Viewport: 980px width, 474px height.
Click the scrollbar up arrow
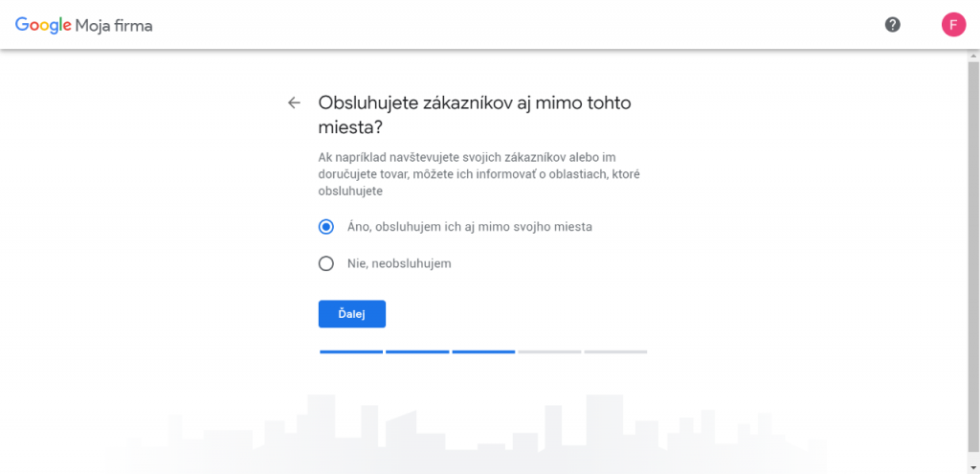[x=973, y=56]
